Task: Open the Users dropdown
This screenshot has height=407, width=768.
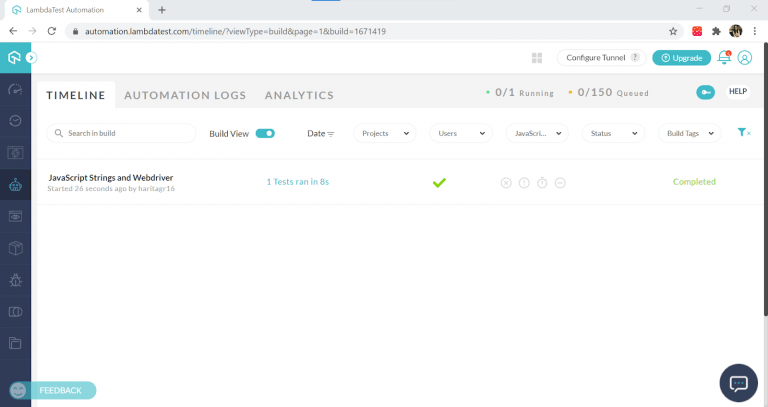Action: coord(461,133)
